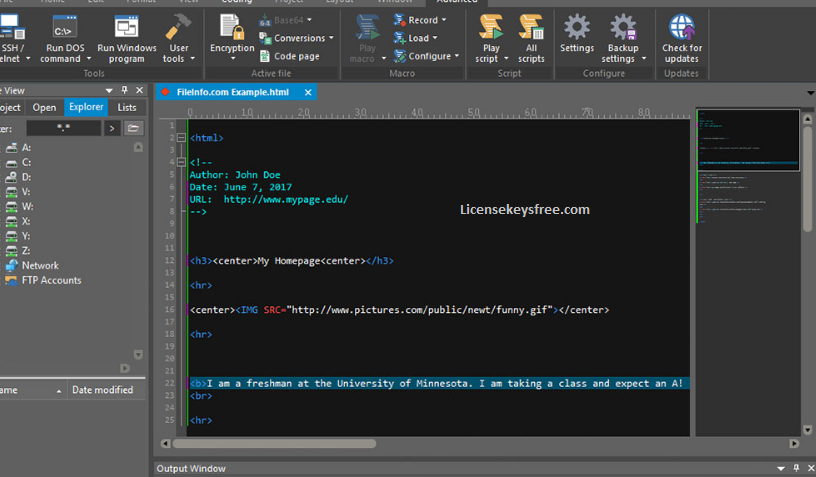The width and height of the screenshot is (816, 477).
Task: Expand Play script dropdown arrow
Action: pos(506,59)
